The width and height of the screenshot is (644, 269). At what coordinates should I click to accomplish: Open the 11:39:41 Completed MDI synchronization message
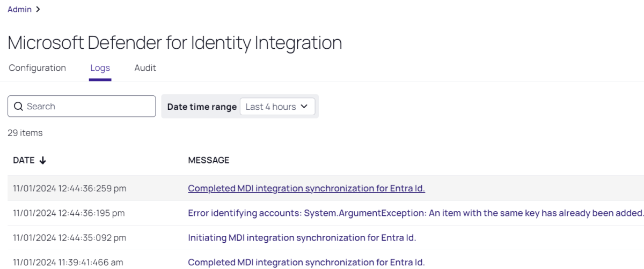(x=306, y=262)
